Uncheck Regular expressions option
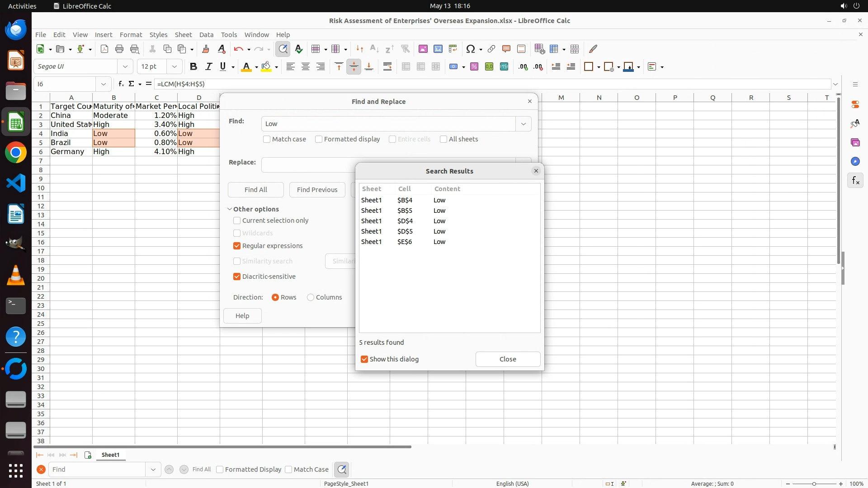This screenshot has height=488, width=868. pyautogui.click(x=237, y=246)
